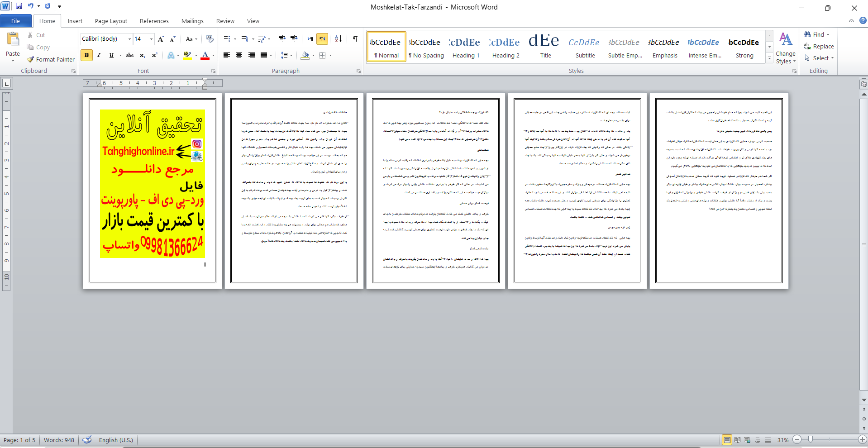Click the proofing check icon in status bar
The height and width of the screenshot is (448, 868).
click(87, 440)
